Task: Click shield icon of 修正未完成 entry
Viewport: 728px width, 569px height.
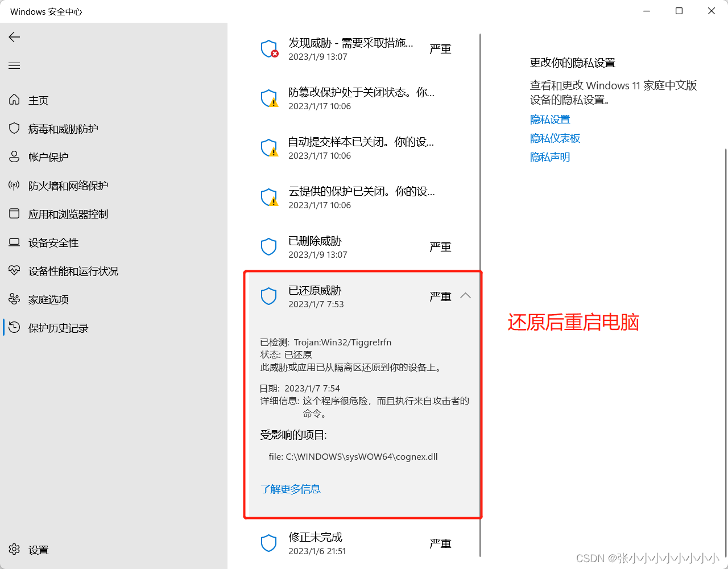Action: point(268,543)
